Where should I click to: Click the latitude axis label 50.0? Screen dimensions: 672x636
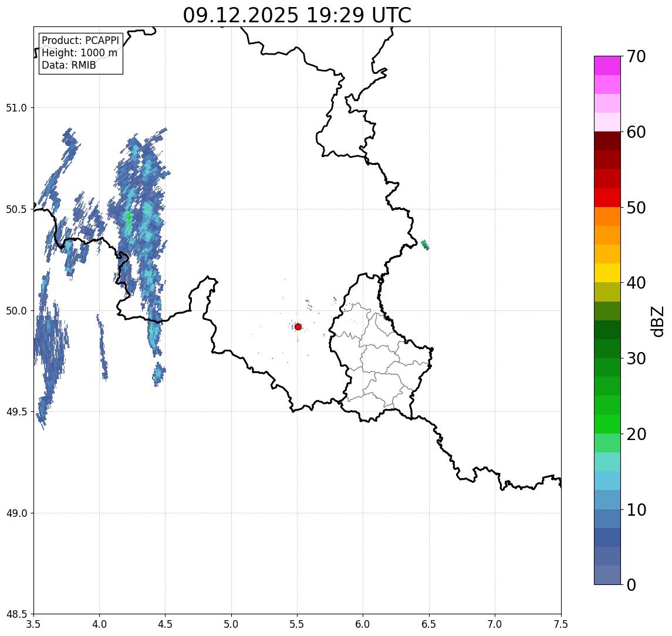(x=16, y=311)
